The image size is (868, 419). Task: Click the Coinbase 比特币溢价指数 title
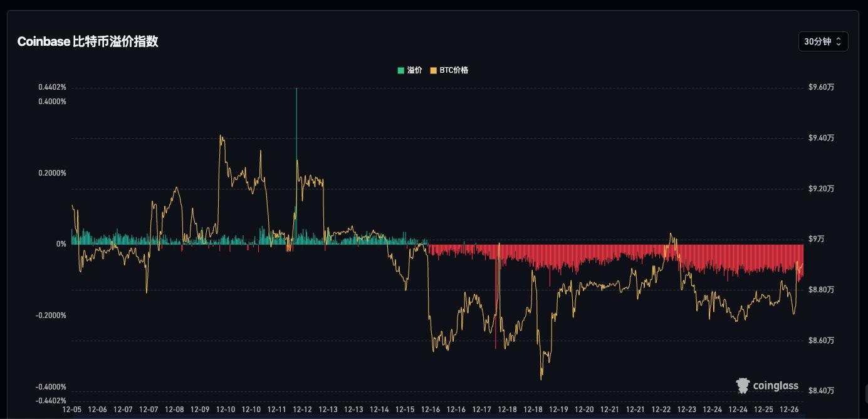click(x=88, y=41)
